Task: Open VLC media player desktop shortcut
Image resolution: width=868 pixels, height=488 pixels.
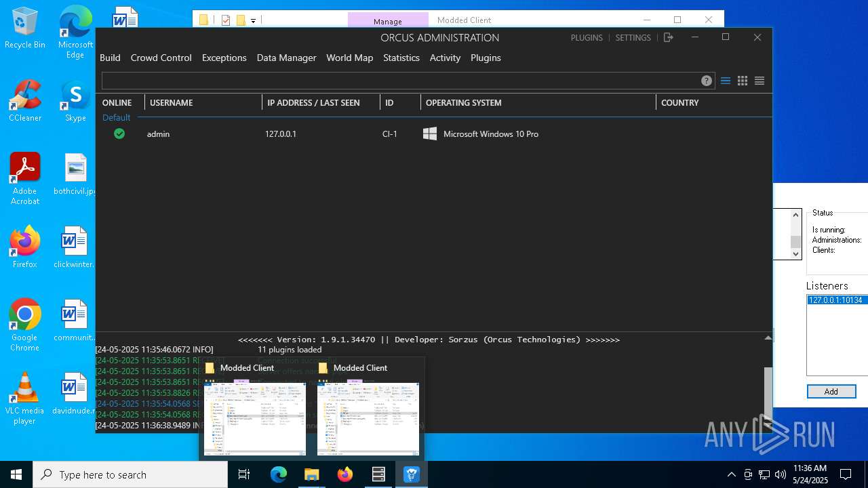Action: tap(25, 399)
